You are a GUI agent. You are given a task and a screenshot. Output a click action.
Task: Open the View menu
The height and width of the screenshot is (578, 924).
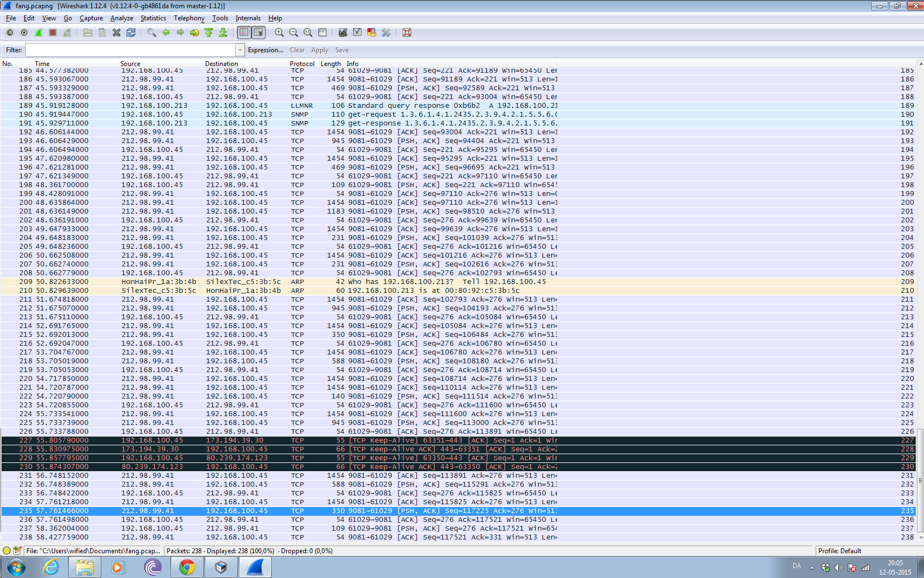point(49,18)
